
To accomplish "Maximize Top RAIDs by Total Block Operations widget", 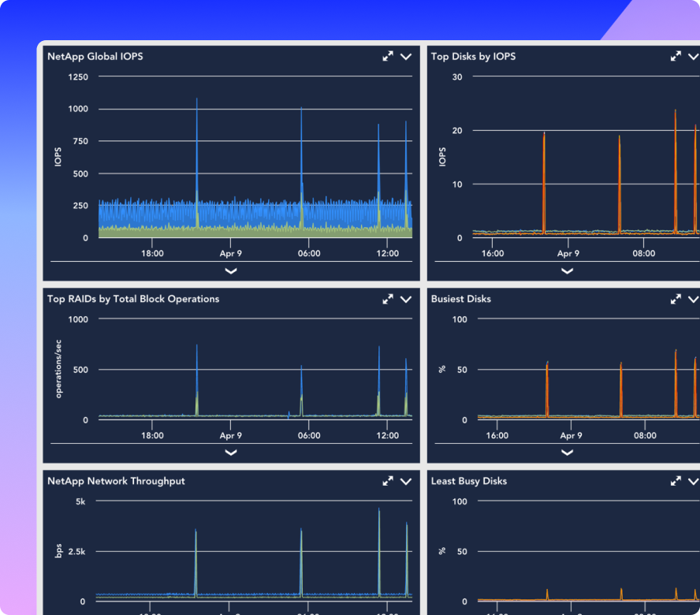I will click(388, 300).
